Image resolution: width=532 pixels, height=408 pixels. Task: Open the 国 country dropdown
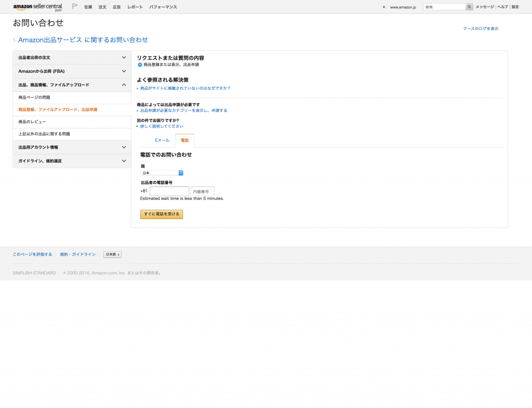pos(162,173)
